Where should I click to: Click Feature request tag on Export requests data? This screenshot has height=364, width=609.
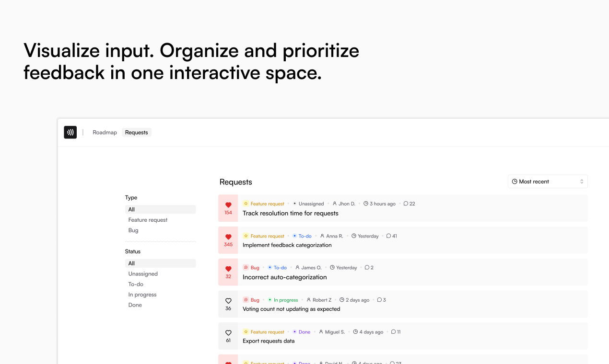(x=264, y=332)
